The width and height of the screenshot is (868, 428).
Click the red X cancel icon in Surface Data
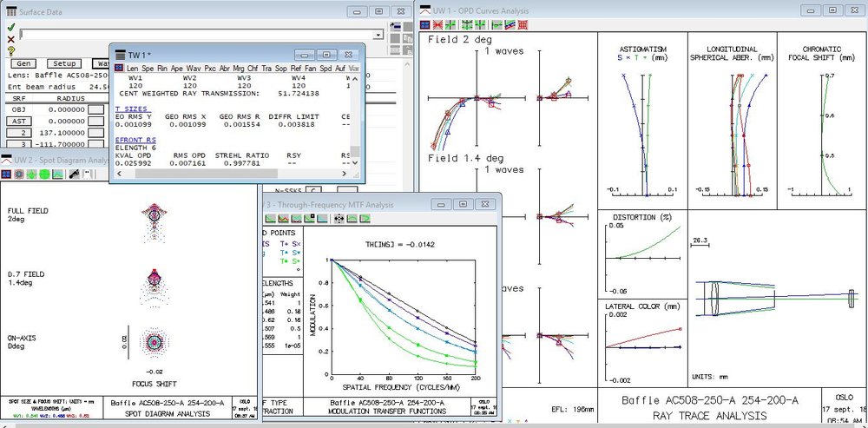click(x=10, y=39)
